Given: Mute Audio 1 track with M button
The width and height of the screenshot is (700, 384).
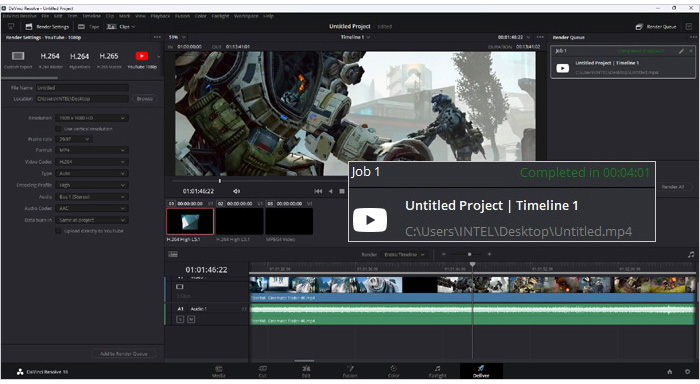Looking at the screenshot, I should (x=191, y=319).
